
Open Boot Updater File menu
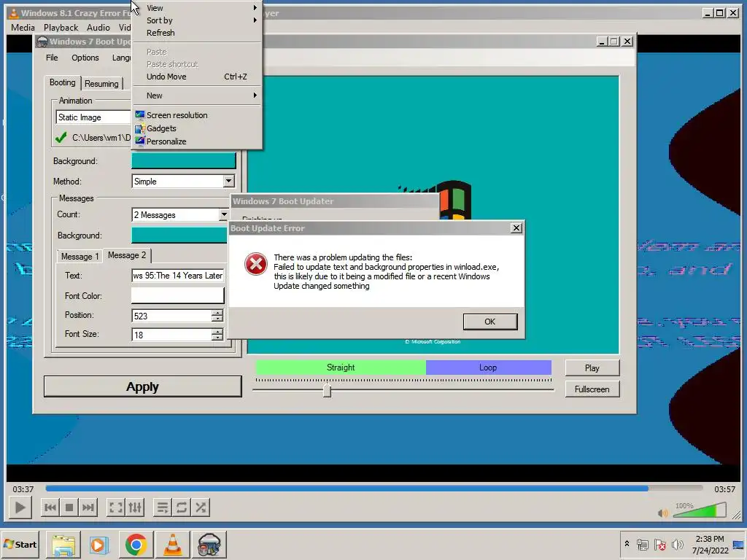tap(52, 58)
